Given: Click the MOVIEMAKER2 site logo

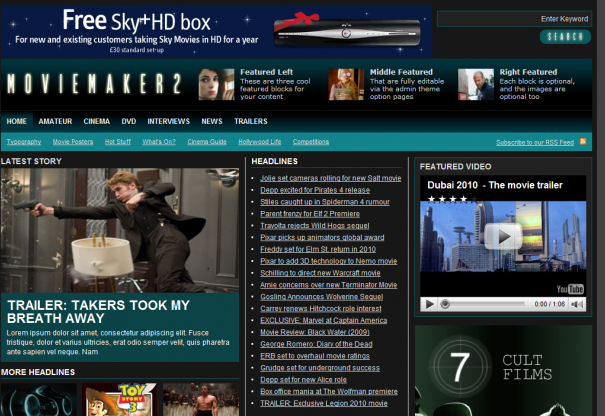Looking at the screenshot, I should (94, 83).
